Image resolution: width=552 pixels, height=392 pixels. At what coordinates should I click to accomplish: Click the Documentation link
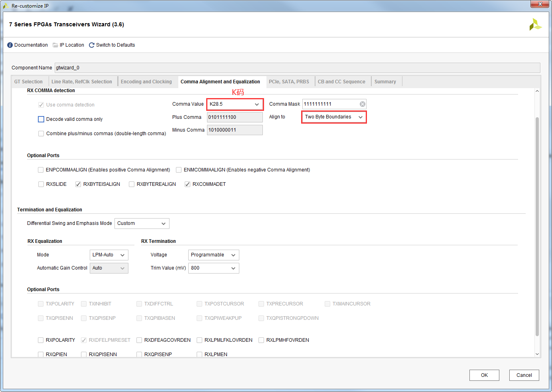point(31,45)
